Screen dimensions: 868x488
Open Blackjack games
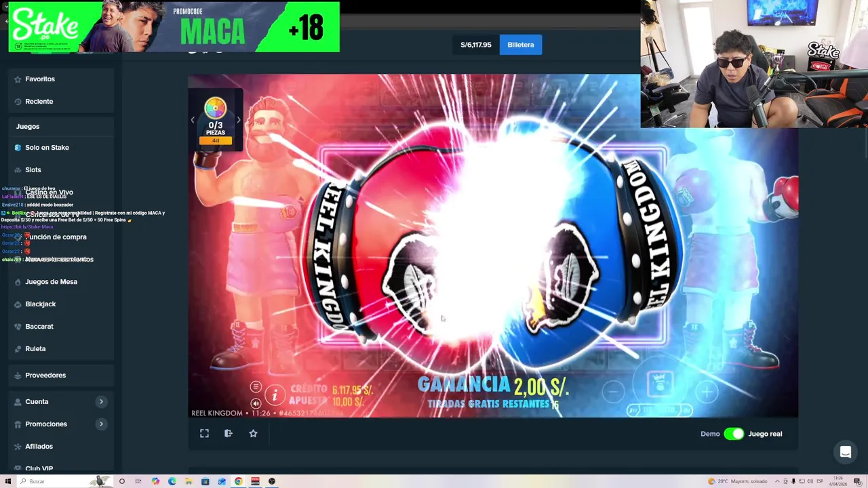(40, 304)
